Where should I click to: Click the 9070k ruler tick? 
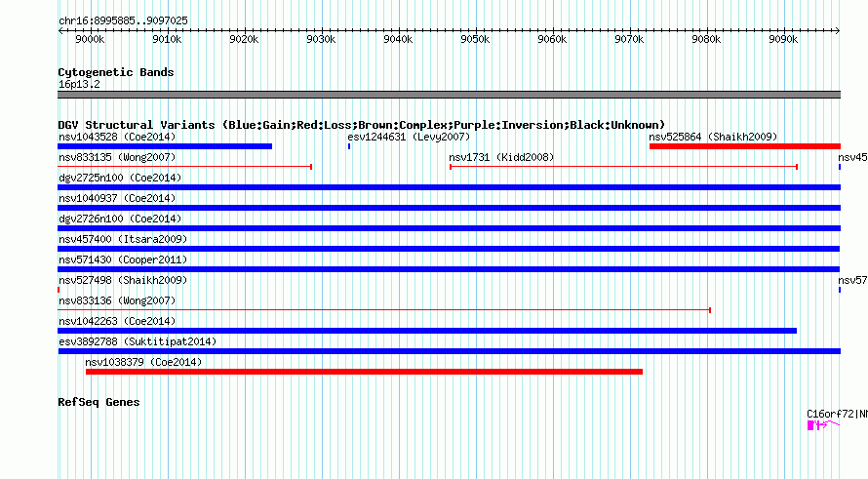point(629,39)
